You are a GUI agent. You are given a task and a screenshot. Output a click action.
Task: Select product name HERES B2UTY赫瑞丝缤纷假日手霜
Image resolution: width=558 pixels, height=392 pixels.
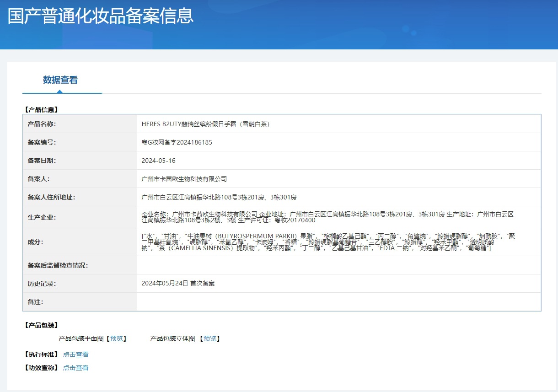(x=206, y=124)
